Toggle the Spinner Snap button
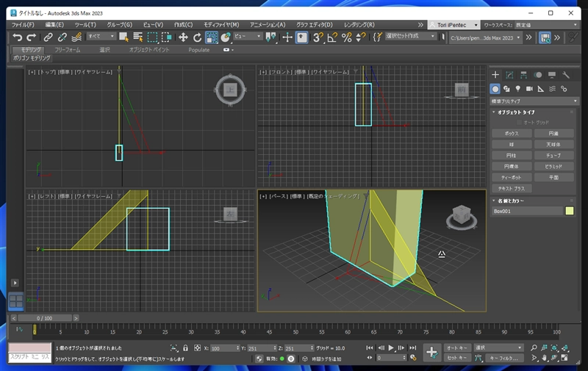Screen dimensions: 588x371 pyautogui.click(x=361, y=37)
